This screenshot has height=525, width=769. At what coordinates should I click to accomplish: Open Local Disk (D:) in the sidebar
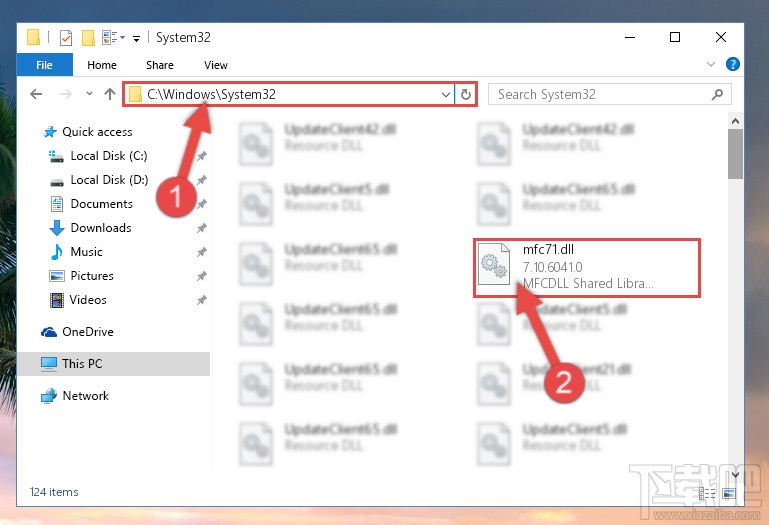pos(109,180)
